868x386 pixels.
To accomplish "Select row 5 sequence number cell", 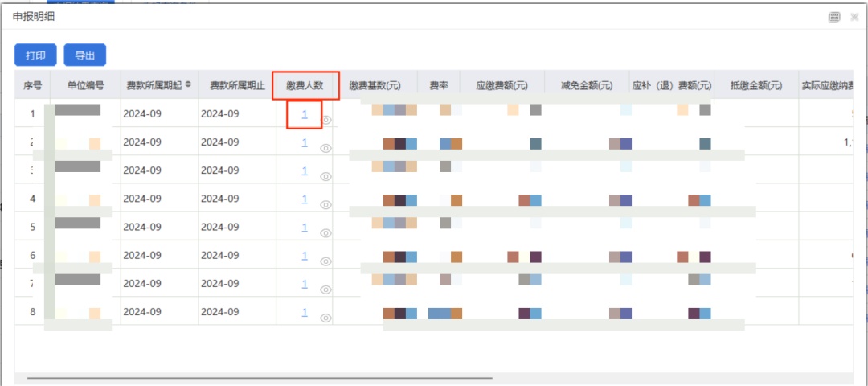I will click(x=33, y=227).
